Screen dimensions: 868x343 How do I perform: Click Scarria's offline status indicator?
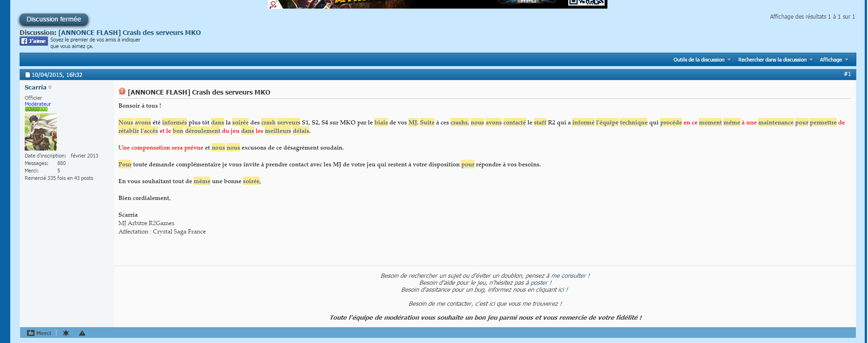pos(50,88)
